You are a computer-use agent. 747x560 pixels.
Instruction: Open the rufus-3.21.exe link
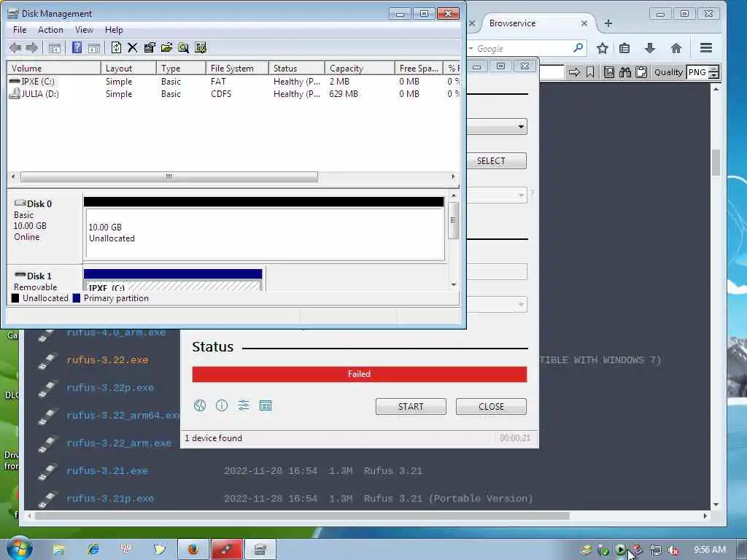click(x=107, y=471)
